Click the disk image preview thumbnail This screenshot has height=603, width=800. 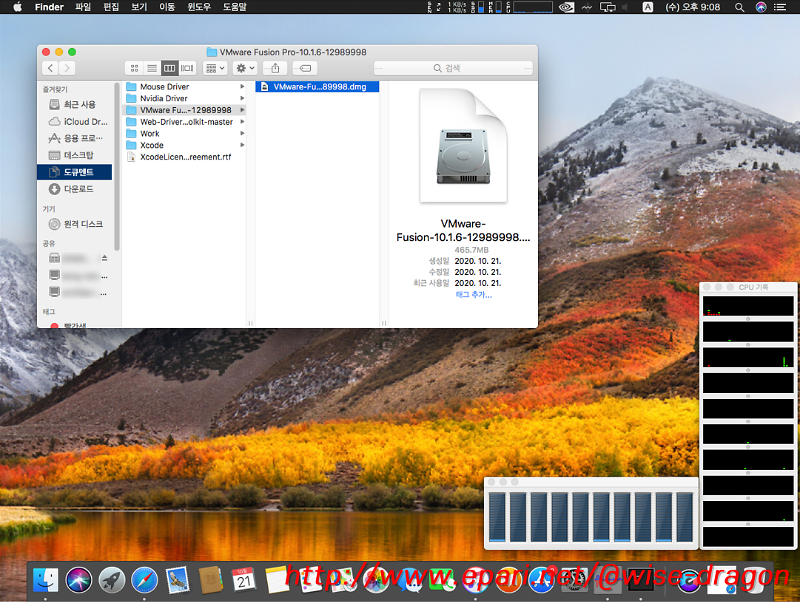[463, 145]
